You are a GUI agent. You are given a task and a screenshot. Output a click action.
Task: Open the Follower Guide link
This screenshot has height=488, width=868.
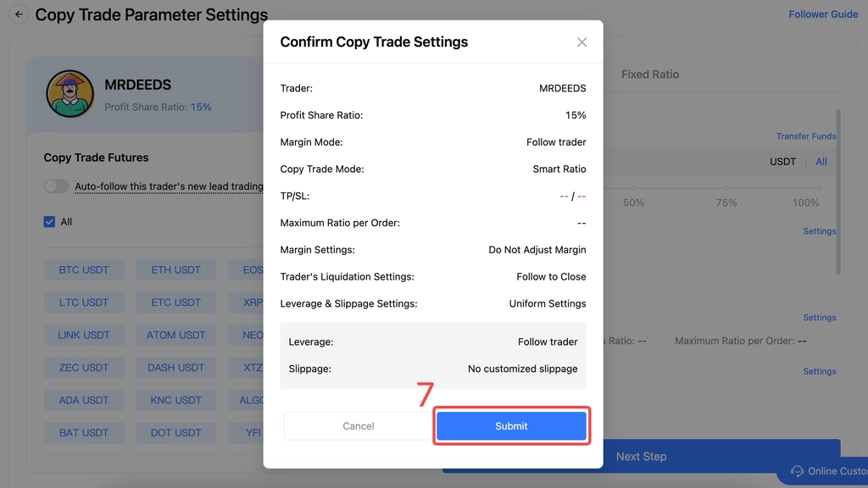click(x=822, y=14)
